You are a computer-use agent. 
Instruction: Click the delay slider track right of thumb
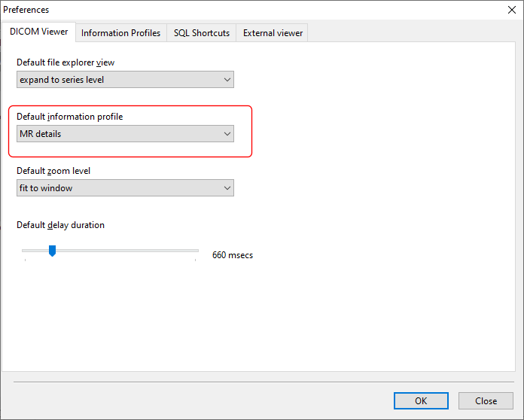(128, 251)
